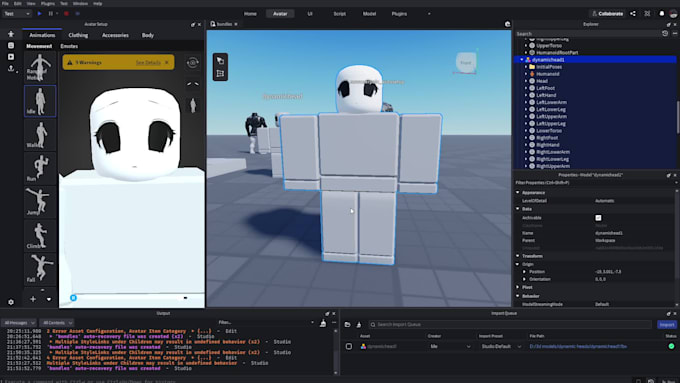Screen dimensions: 680x383
Task: Click the Share icon next to Collaborate
Action: click(633, 14)
